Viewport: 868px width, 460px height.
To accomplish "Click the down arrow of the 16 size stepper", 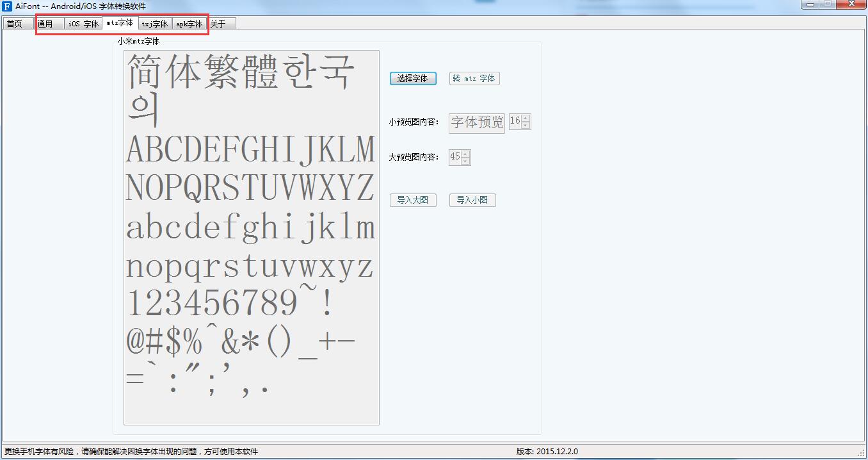I will coord(525,126).
